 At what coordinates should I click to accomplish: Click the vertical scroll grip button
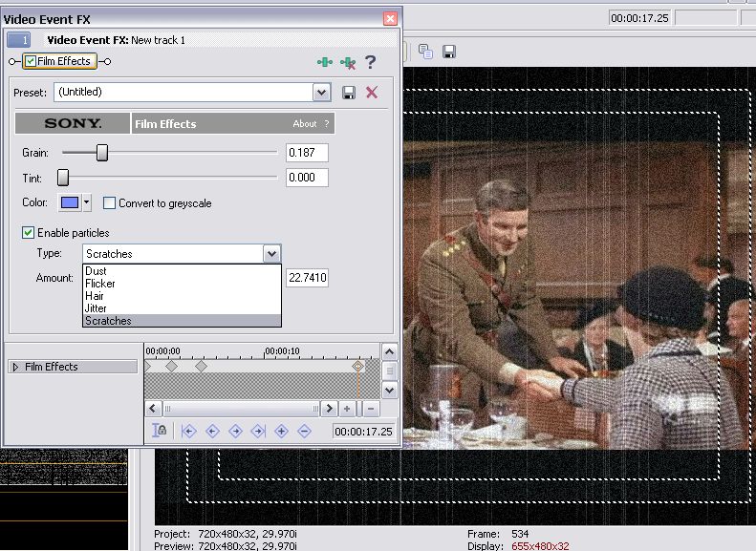(x=390, y=371)
